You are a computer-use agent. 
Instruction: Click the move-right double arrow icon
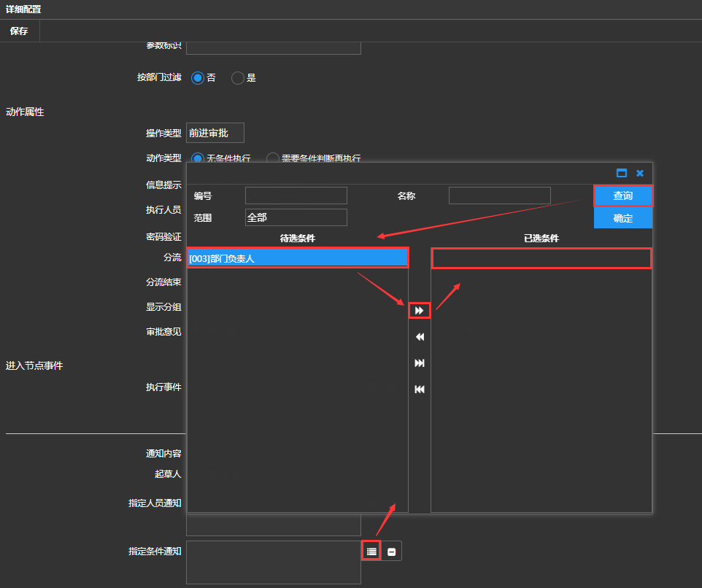pos(419,311)
